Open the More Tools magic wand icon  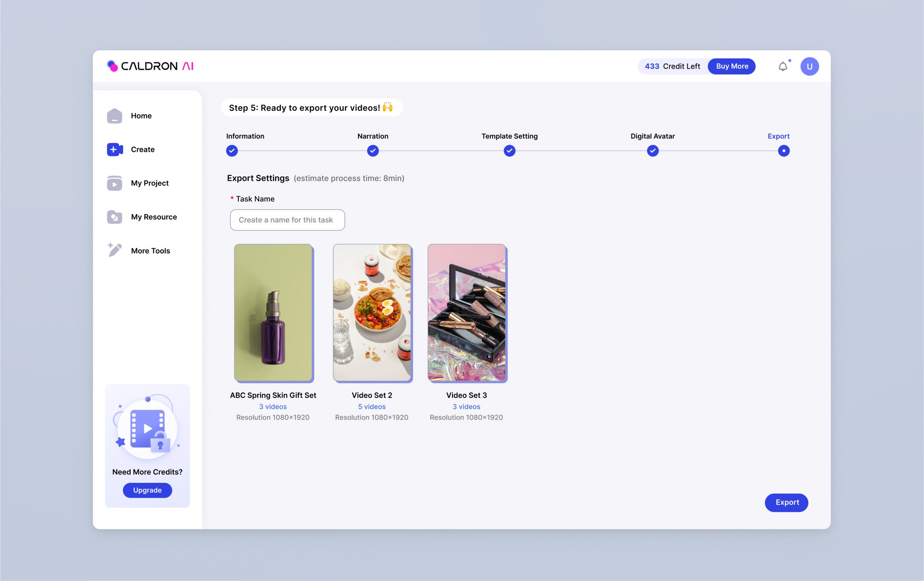pos(114,250)
